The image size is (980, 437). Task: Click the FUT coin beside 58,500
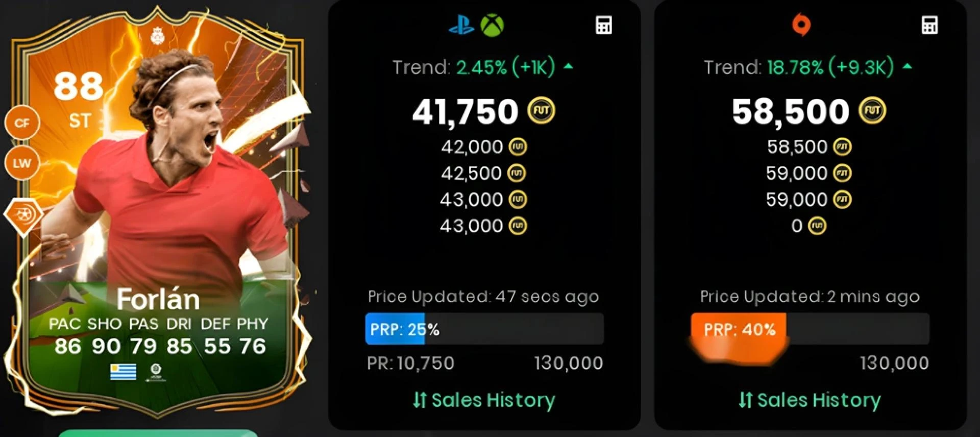click(x=872, y=111)
